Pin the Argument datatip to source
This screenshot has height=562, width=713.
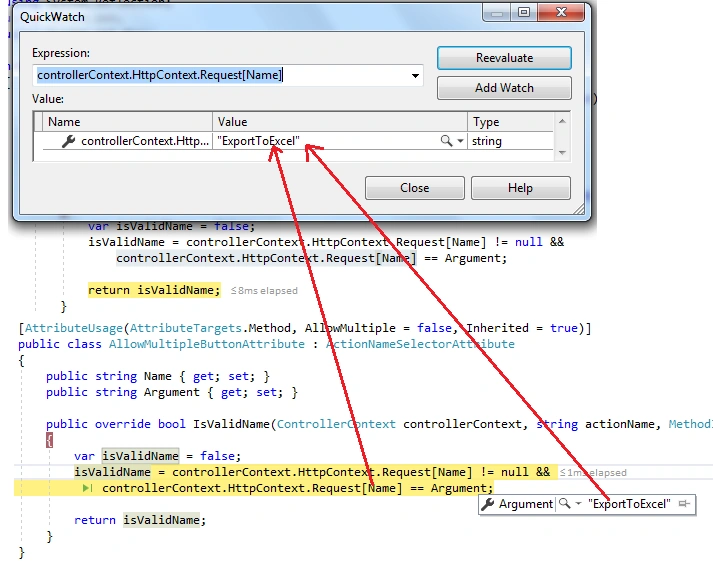(x=684, y=503)
